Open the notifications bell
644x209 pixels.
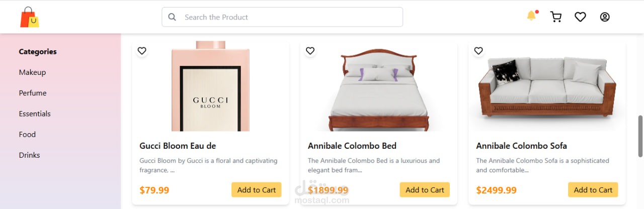click(531, 16)
